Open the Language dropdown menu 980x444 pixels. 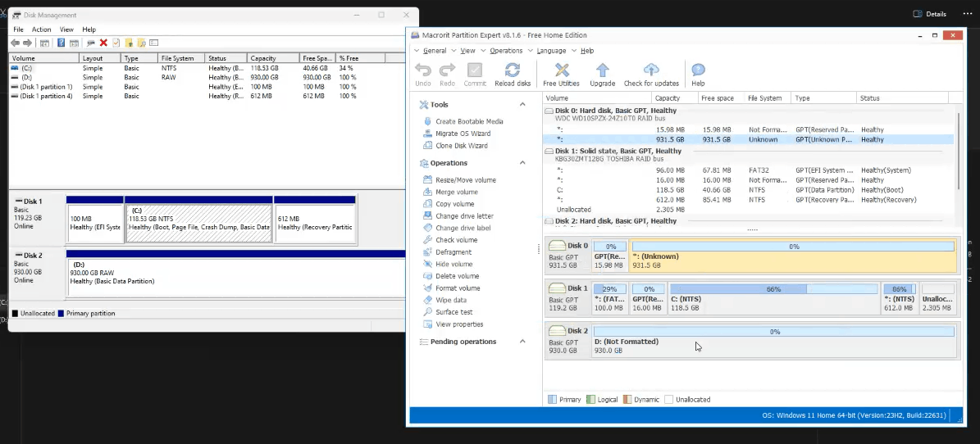tap(551, 51)
